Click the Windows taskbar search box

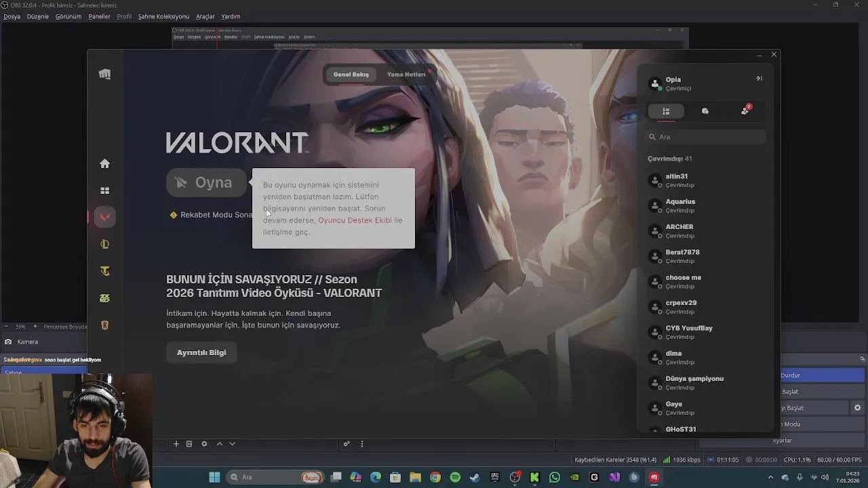point(275,477)
